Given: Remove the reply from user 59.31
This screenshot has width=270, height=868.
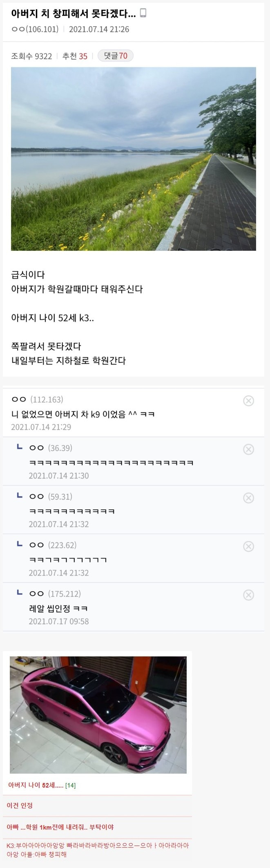Looking at the screenshot, I should (x=248, y=498).
